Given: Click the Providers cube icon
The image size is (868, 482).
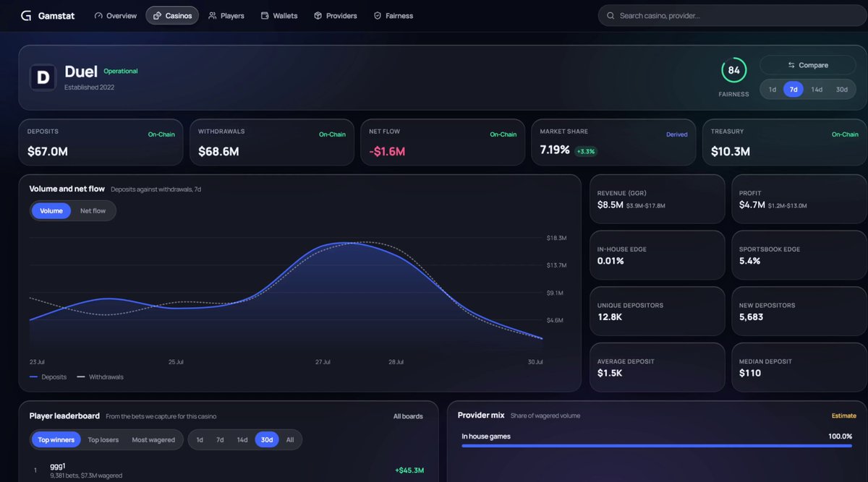Looking at the screenshot, I should click(x=318, y=15).
